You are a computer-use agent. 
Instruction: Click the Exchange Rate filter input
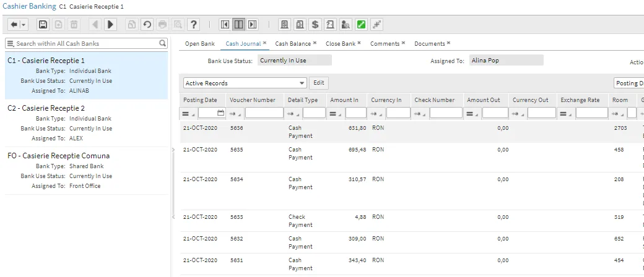tap(592, 113)
